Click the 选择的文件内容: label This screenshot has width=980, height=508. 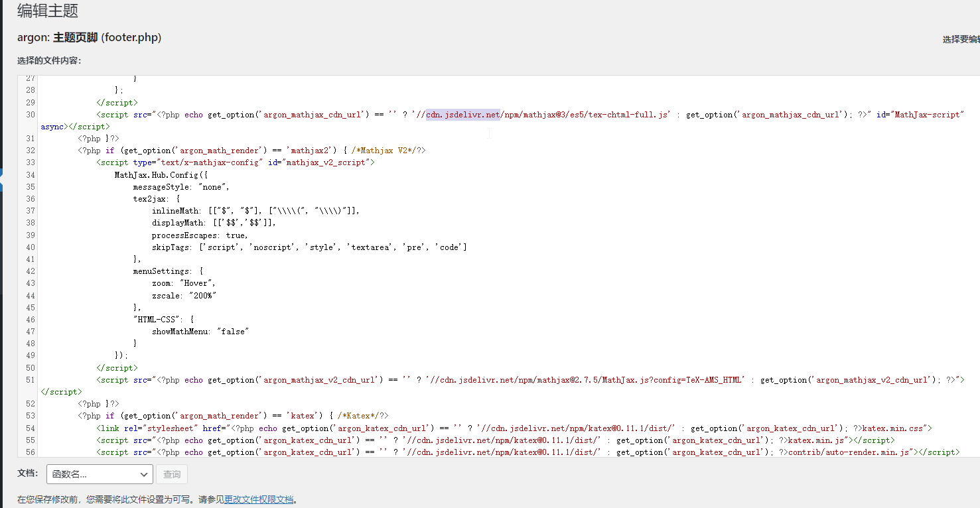pyautogui.click(x=49, y=60)
